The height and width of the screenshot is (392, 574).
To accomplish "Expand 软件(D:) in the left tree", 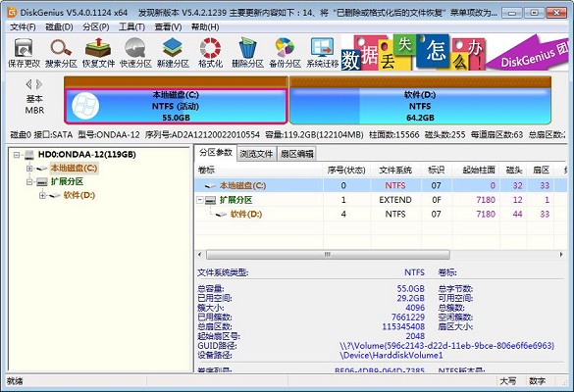I will [42, 195].
